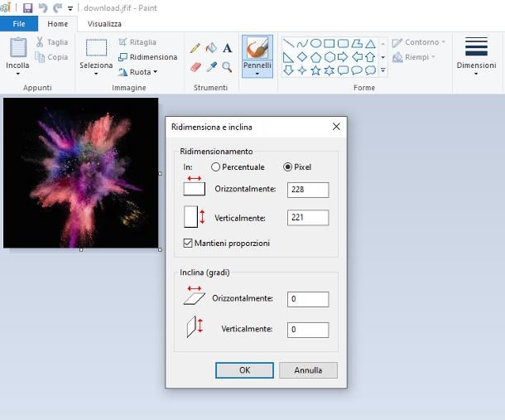Image resolution: width=505 pixels, height=420 pixels.
Task: Expand the shapes gallery with the More arrow
Action: [x=383, y=70]
